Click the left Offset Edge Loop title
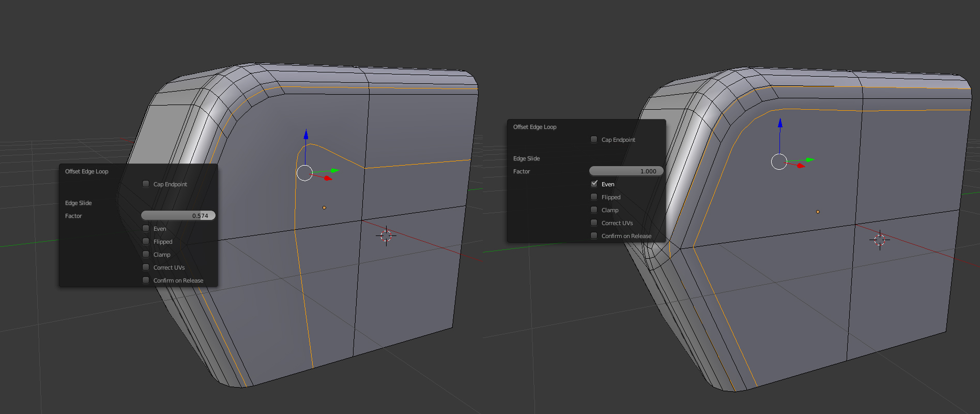980x414 pixels. (87, 171)
